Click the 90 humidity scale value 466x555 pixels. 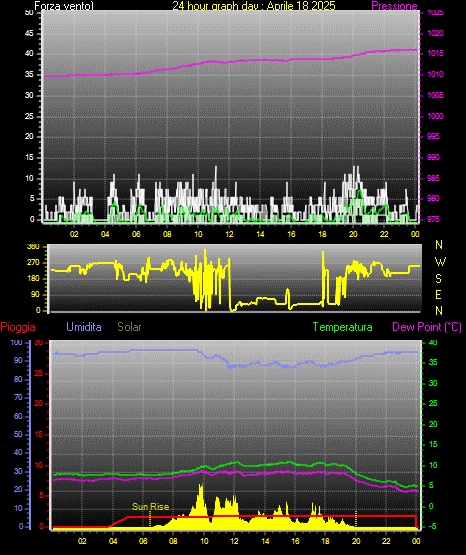(x=18, y=360)
